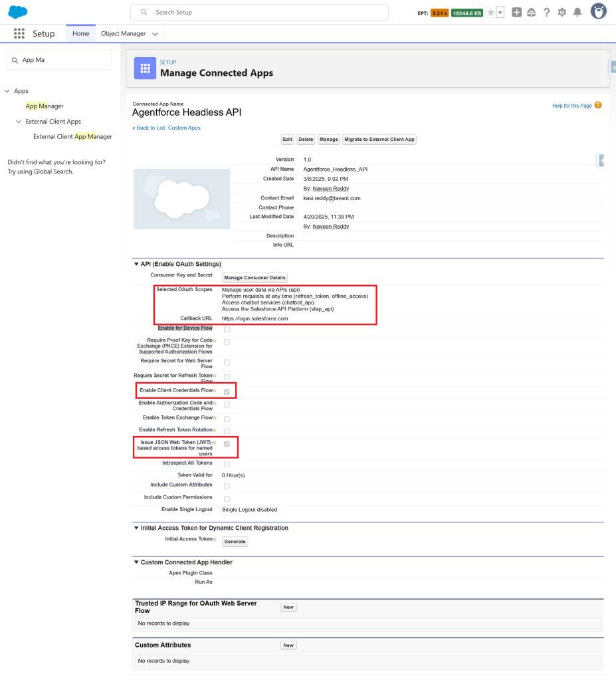
Task: Open the App Launcher grid icon
Action: [x=19, y=34]
